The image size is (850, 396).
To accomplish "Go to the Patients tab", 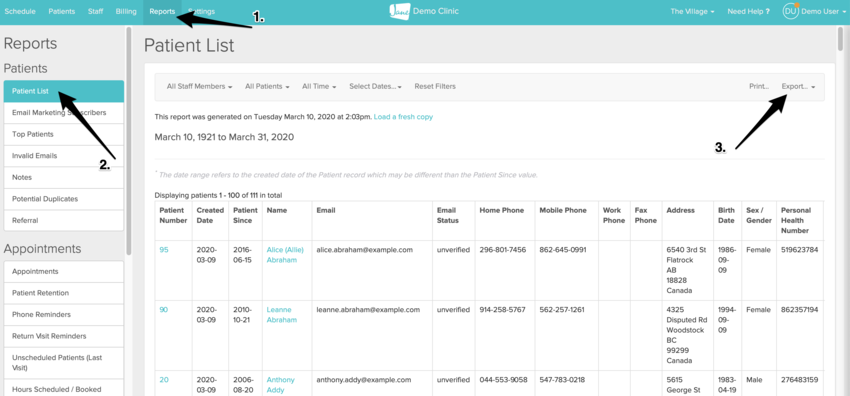I will click(62, 11).
